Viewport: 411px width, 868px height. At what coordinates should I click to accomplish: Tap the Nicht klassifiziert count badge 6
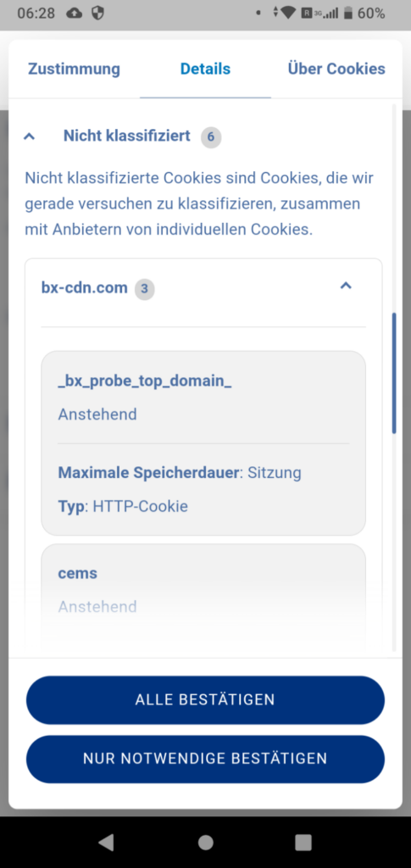[x=211, y=136]
